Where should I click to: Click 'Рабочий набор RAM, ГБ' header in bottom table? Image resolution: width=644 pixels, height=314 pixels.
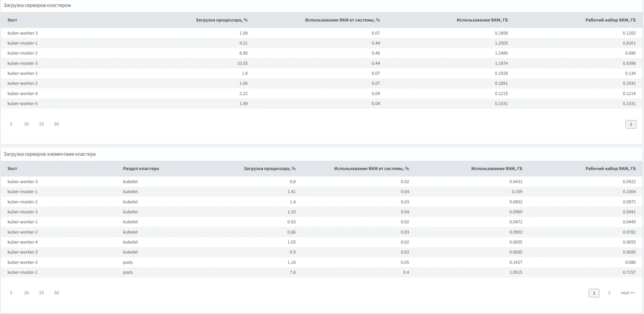610,169
